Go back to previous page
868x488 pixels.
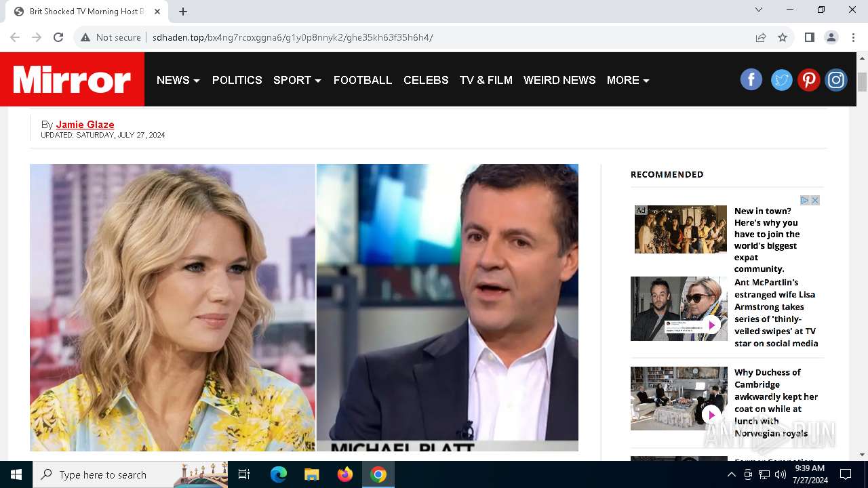(x=15, y=37)
